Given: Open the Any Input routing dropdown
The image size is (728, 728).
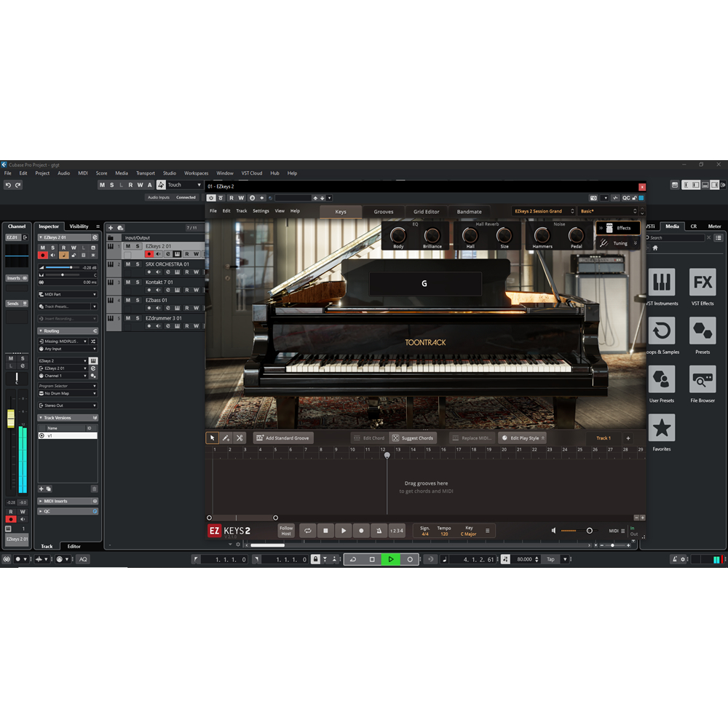Looking at the screenshot, I should click(x=68, y=349).
